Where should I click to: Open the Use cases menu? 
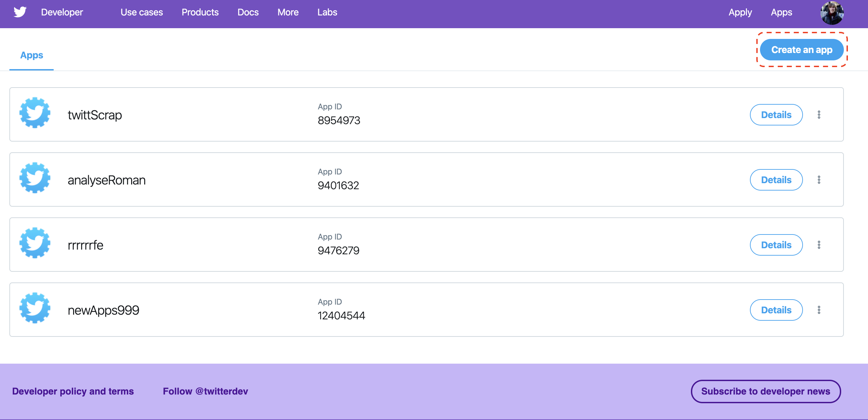142,12
